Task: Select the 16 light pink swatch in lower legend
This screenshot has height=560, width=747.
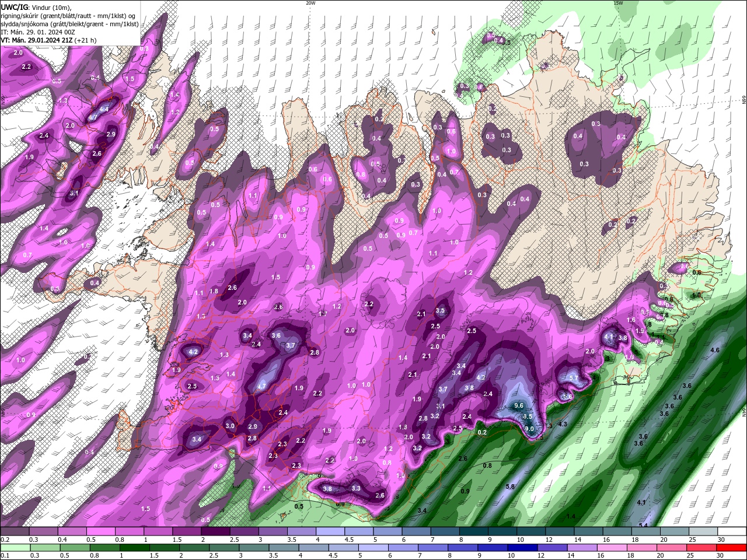Action: click(x=611, y=548)
